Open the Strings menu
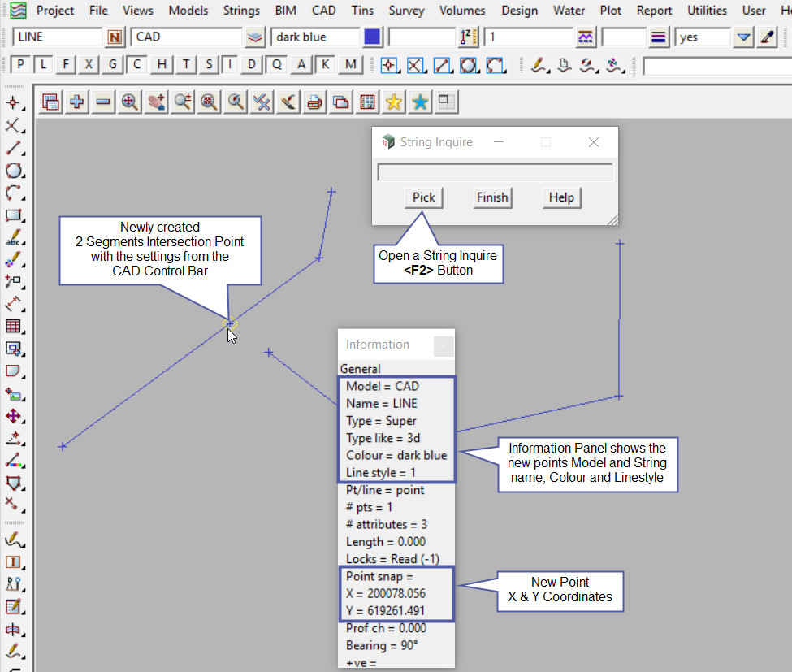 (241, 11)
